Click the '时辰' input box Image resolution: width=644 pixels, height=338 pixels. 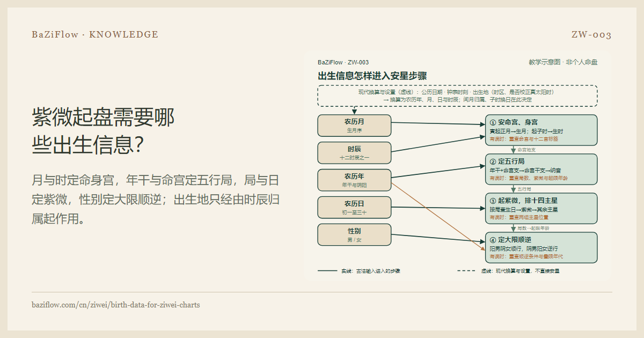[354, 153]
